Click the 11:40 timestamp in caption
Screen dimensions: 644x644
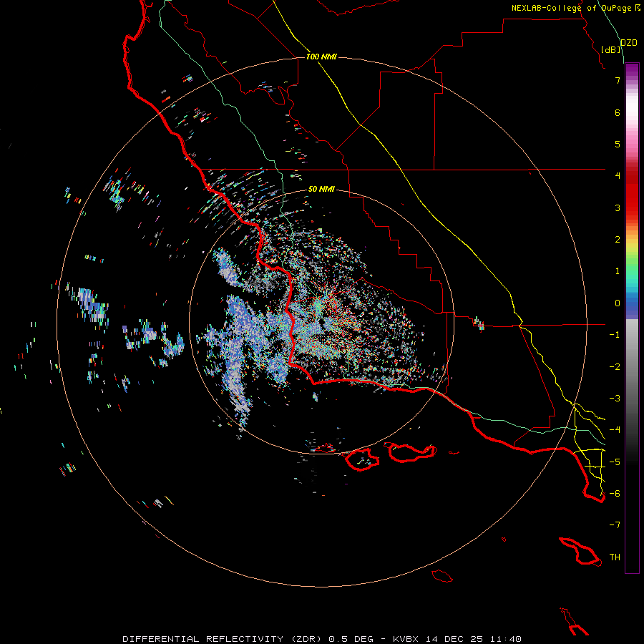point(506,639)
